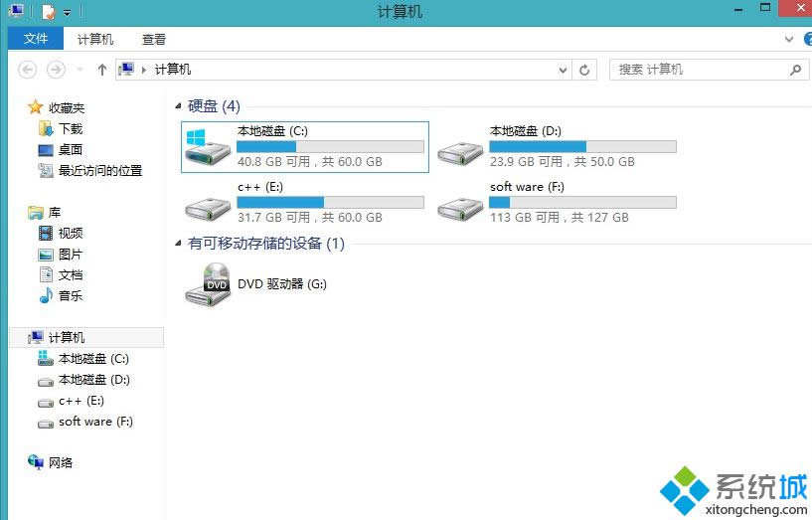The height and width of the screenshot is (520, 812).
Task: Select the soft ware (F:) drive icon
Action: [460, 209]
